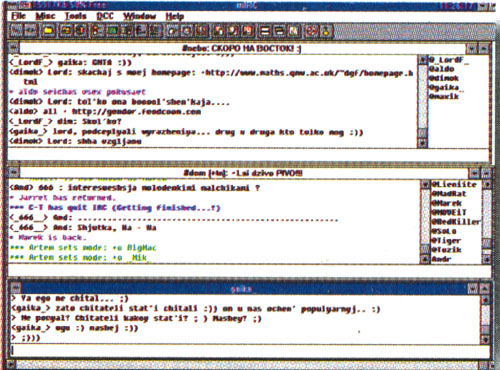Open the yellow folder toolbar icon

point(49,31)
